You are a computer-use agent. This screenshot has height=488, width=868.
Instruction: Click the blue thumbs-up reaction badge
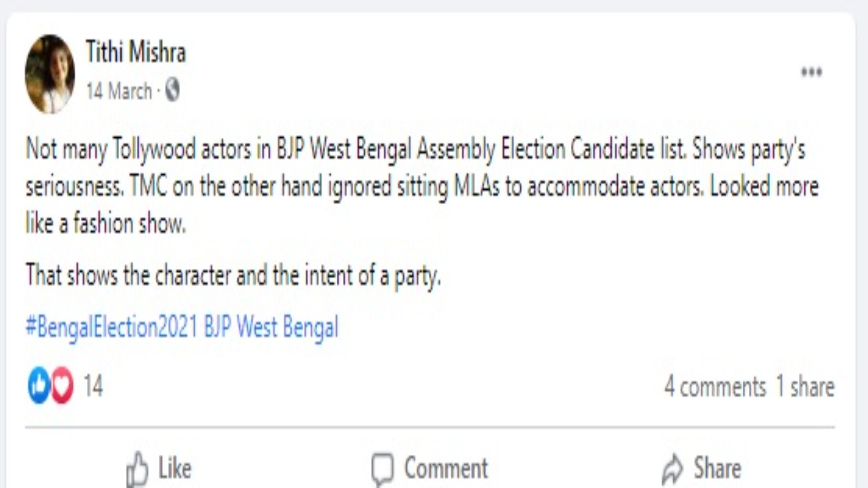[39, 385]
